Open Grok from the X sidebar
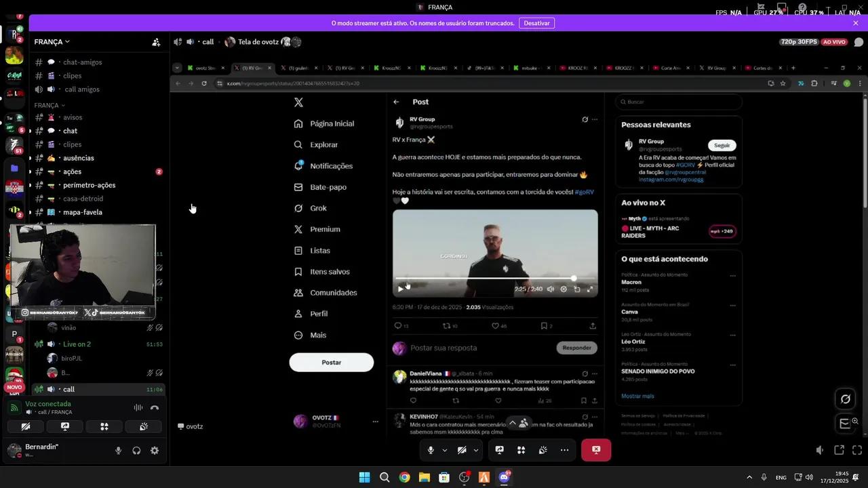 pos(318,208)
